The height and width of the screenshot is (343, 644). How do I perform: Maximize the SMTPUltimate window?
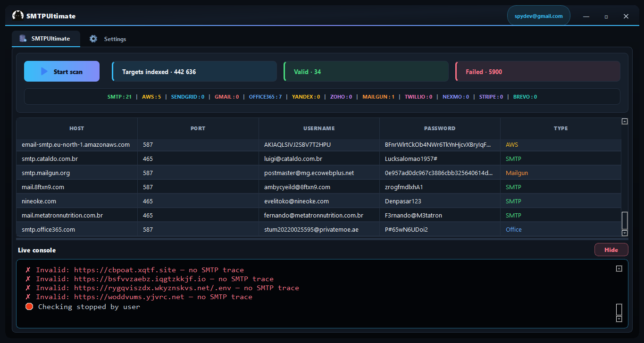point(606,16)
